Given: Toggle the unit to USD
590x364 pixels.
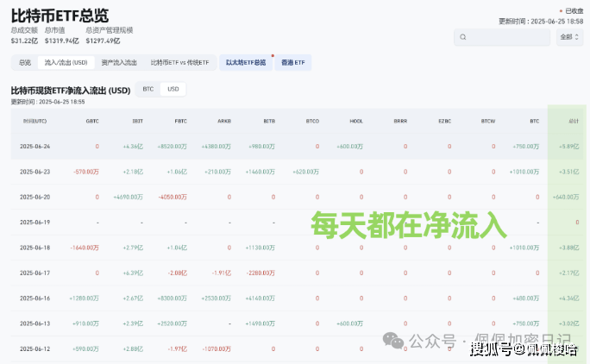Looking at the screenshot, I should [173, 89].
